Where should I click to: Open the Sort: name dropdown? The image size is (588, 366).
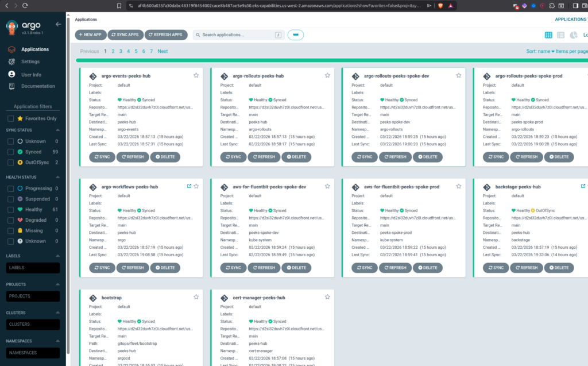point(540,51)
